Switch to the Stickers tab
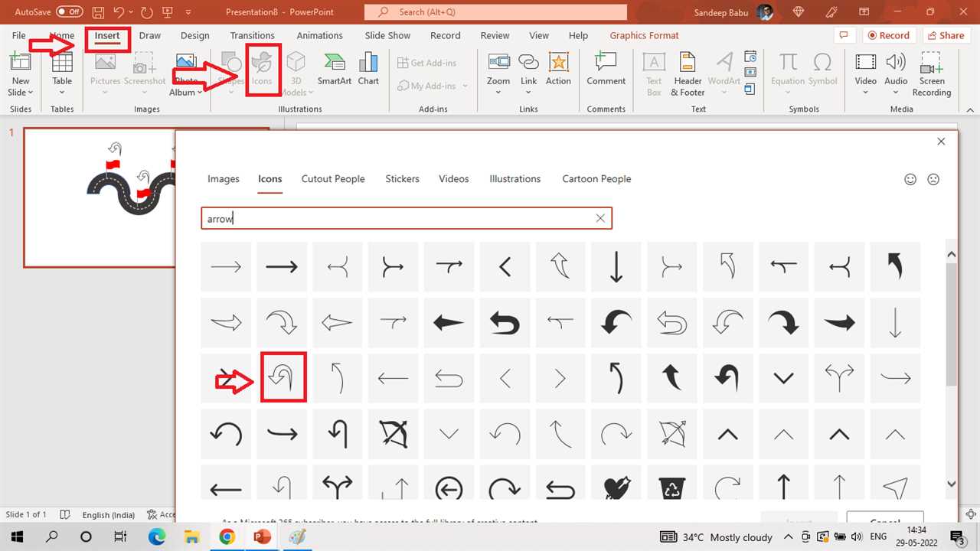Image resolution: width=980 pixels, height=551 pixels. pos(402,179)
